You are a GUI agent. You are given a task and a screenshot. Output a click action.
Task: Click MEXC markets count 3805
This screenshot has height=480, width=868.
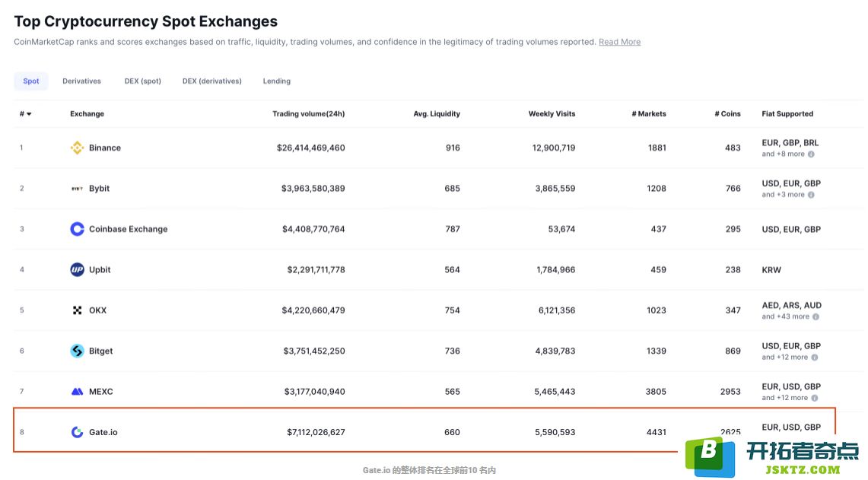pos(656,392)
